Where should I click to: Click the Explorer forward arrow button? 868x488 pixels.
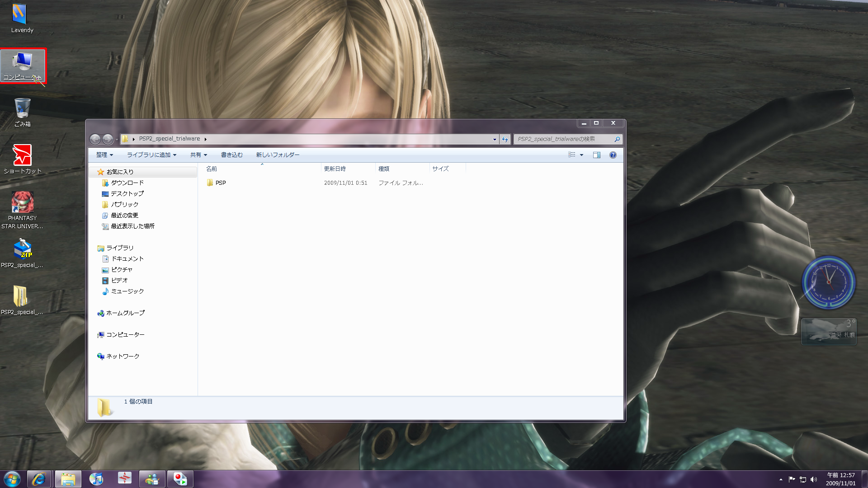(x=108, y=139)
